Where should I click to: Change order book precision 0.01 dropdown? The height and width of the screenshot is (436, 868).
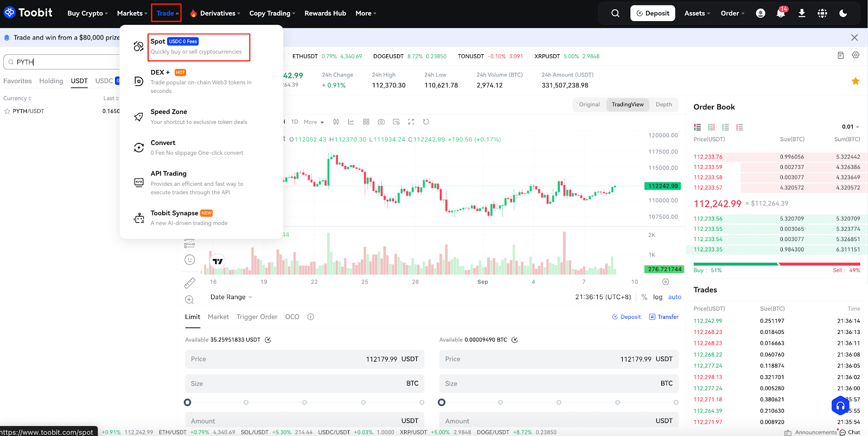tap(850, 127)
